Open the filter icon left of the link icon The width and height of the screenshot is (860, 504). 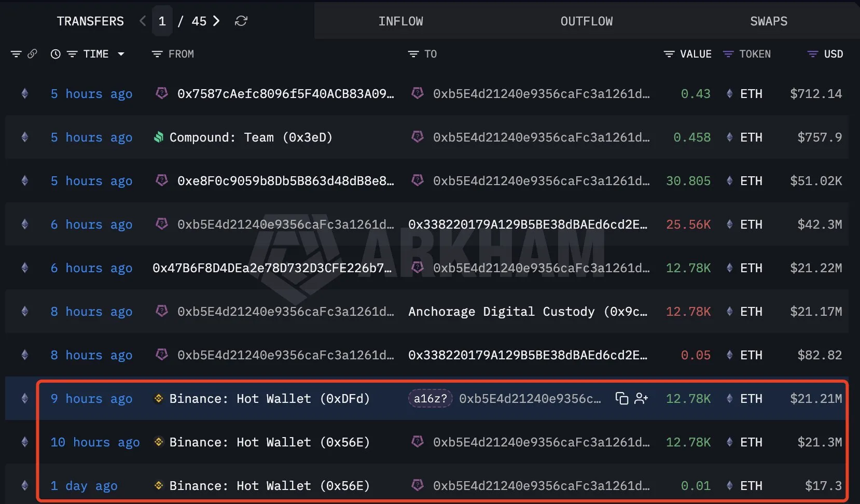point(16,54)
